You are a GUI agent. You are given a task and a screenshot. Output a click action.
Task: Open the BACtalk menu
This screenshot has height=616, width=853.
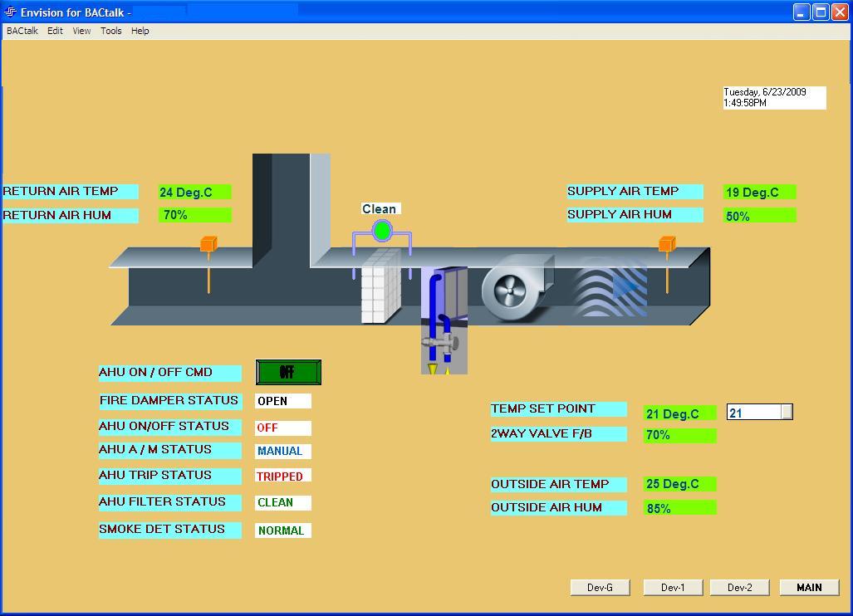click(x=22, y=31)
